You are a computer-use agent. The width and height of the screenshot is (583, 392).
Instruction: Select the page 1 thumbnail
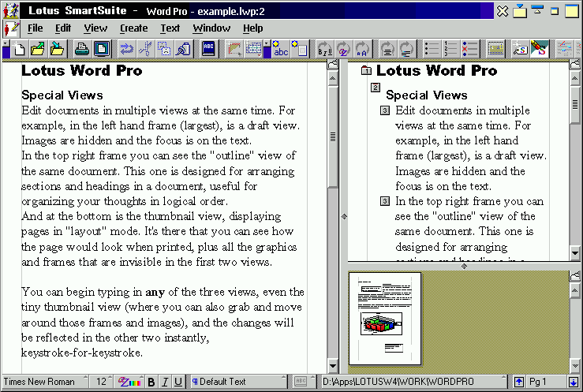click(x=385, y=319)
